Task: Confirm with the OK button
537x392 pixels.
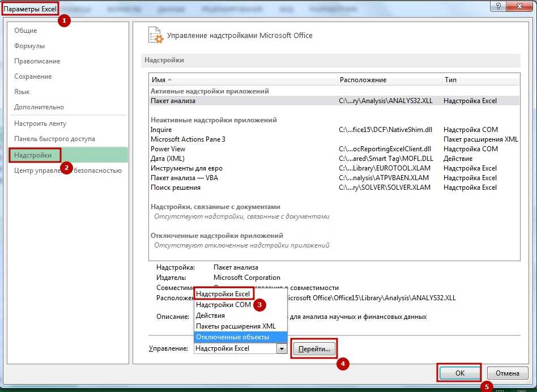Action: [x=459, y=373]
